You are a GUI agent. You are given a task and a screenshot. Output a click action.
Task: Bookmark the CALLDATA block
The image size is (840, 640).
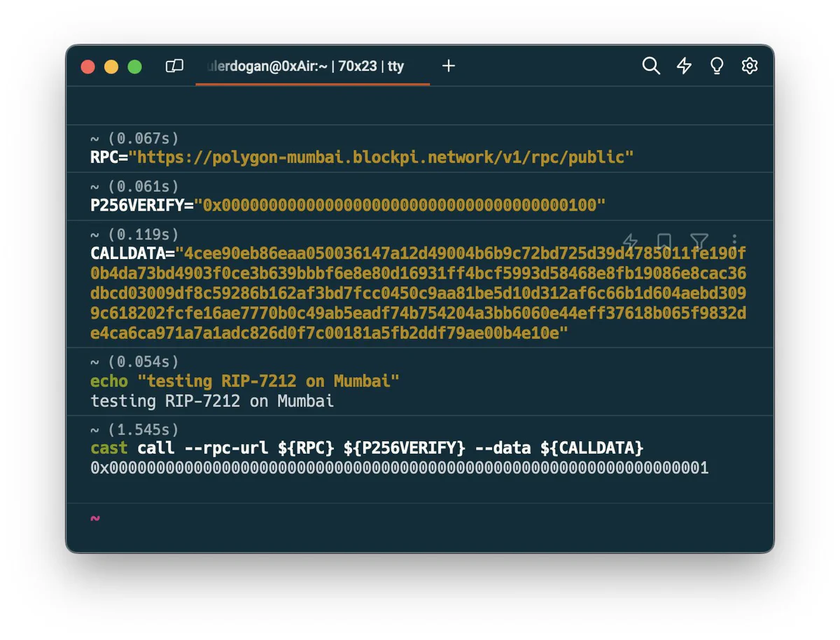(x=664, y=242)
